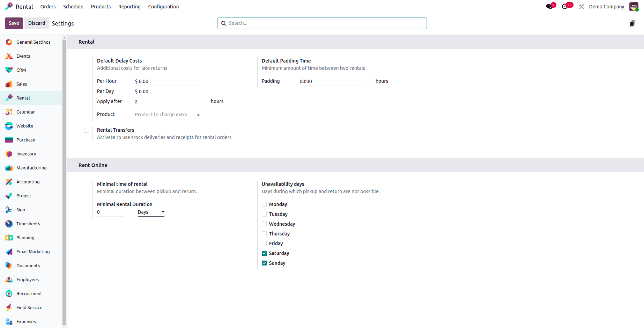Open the Configuration menu
This screenshot has height=328, width=644.
point(163,6)
